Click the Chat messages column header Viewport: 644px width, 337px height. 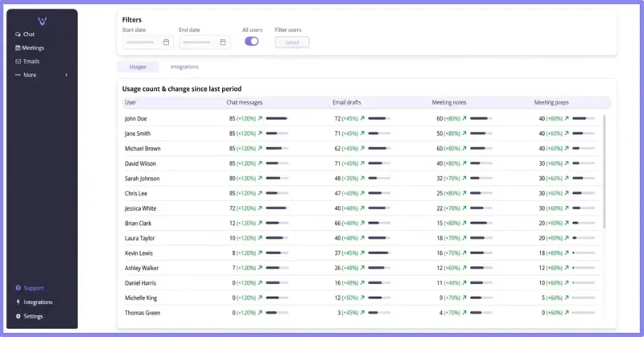coord(245,103)
